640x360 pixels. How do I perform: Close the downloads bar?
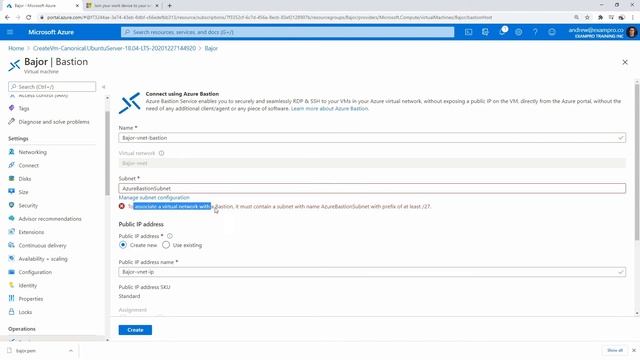pyautogui.click(x=634, y=350)
